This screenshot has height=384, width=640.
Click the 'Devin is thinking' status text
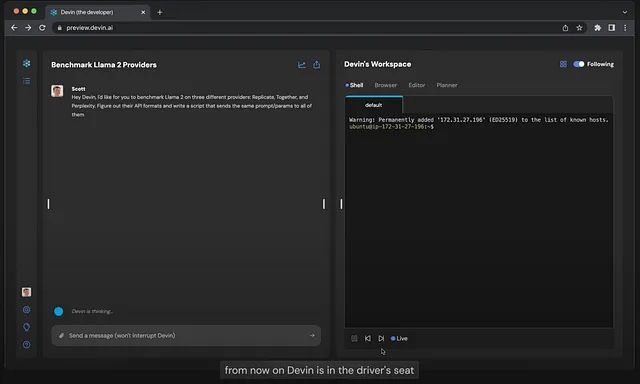coord(92,311)
